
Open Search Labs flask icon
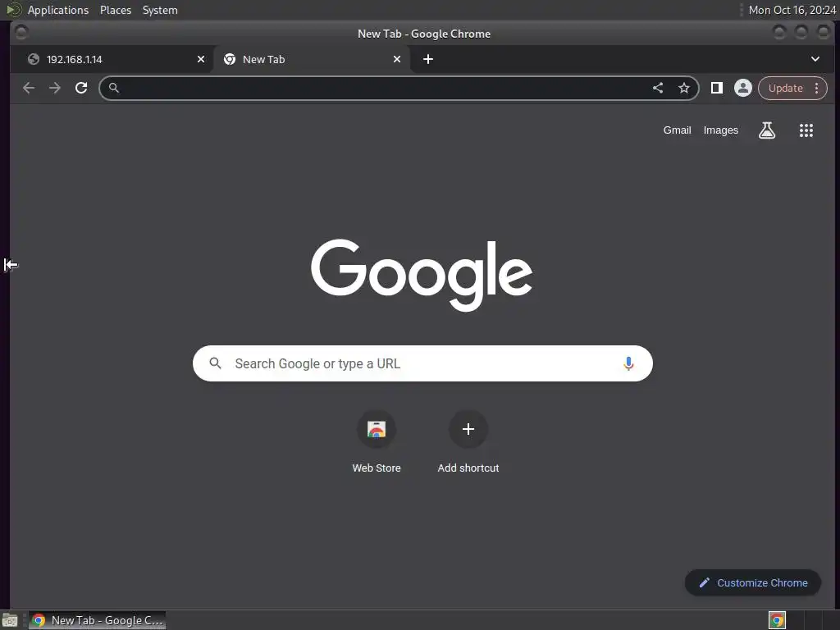(x=767, y=130)
